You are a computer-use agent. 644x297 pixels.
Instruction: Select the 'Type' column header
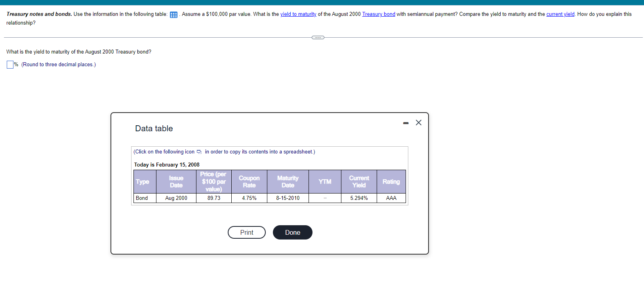coord(145,182)
